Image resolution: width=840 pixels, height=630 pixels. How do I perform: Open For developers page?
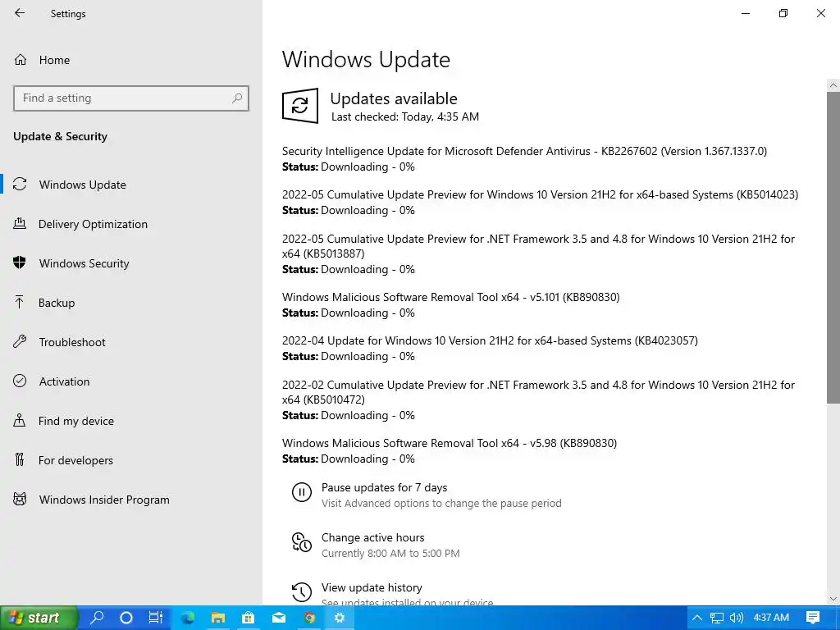pyautogui.click(x=75, y=459)
